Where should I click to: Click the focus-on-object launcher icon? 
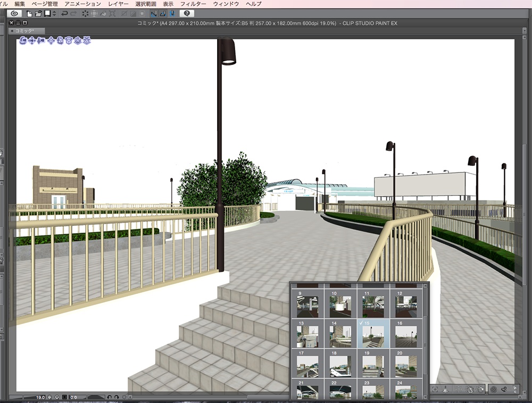coord(435,390)
